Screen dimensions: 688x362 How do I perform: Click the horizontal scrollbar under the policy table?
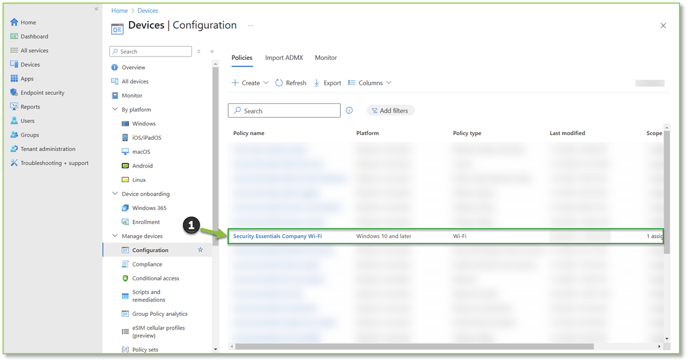tap(414, 346)
